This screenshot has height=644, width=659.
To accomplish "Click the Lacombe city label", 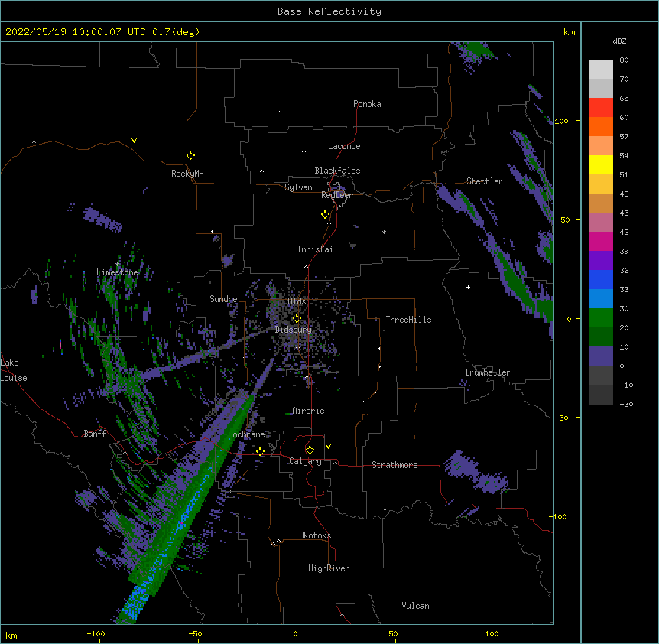I will (344, 146).
